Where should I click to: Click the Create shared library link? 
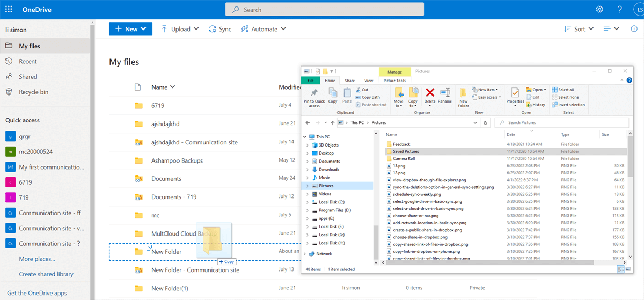[46, 274]
